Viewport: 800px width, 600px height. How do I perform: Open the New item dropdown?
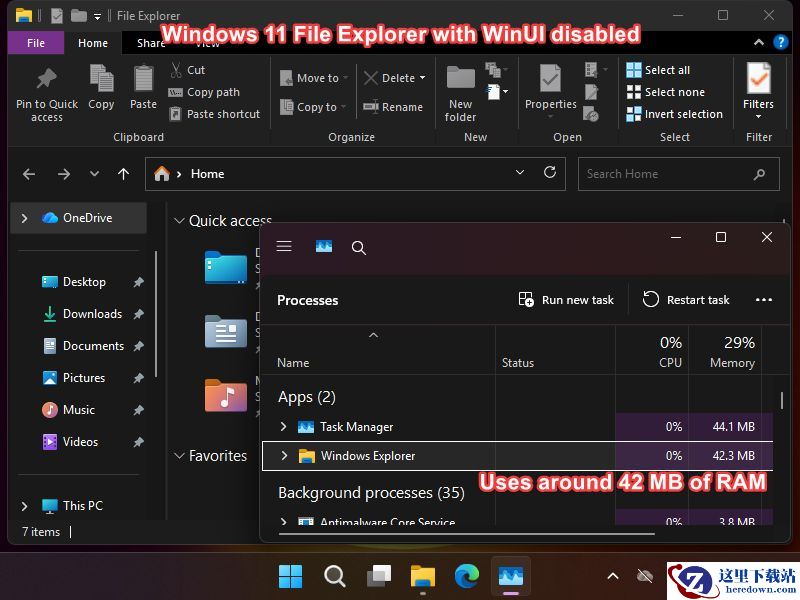click(497, 92)
